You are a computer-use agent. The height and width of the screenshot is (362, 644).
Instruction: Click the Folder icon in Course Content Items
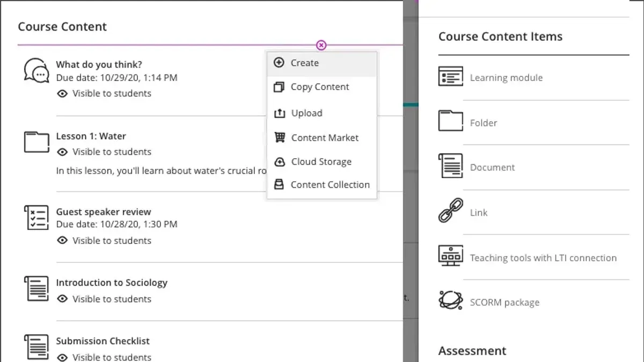click(450, 121)
